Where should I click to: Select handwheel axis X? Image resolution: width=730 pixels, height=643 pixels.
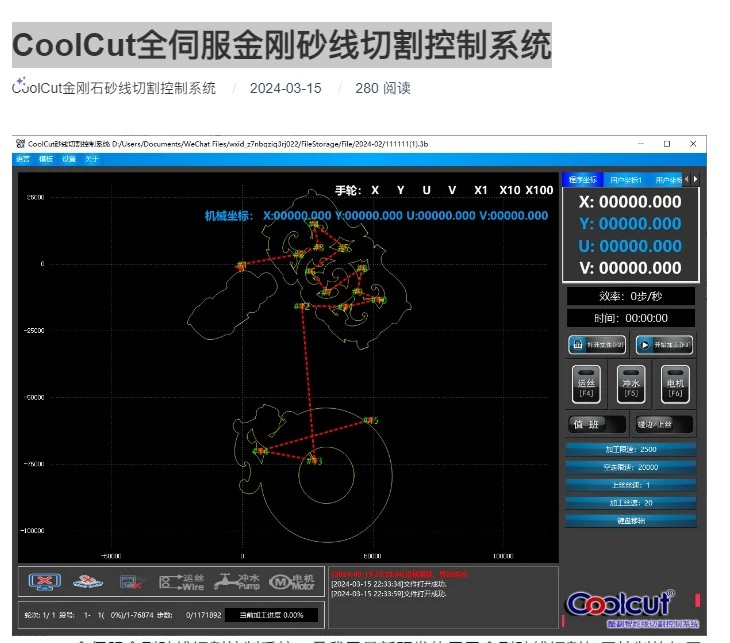pyautogui.click(x=375, y=190)
